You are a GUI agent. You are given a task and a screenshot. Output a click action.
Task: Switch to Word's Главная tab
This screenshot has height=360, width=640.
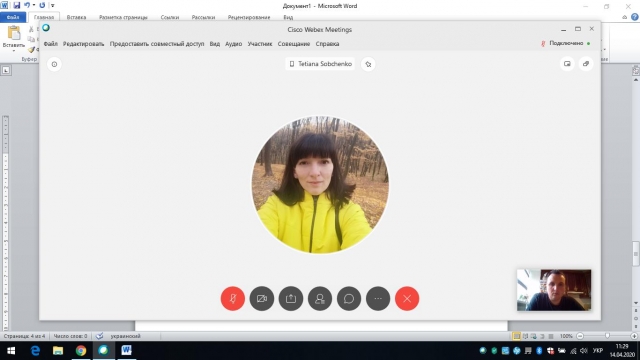pyautogui.click(x=44, y=17)
